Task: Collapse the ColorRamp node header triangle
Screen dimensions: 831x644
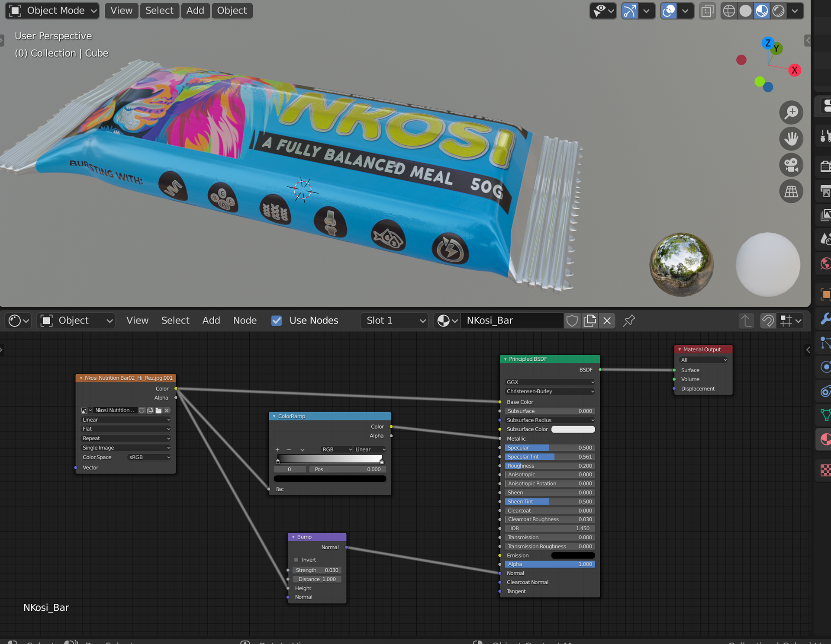Action: coord(274,416)
